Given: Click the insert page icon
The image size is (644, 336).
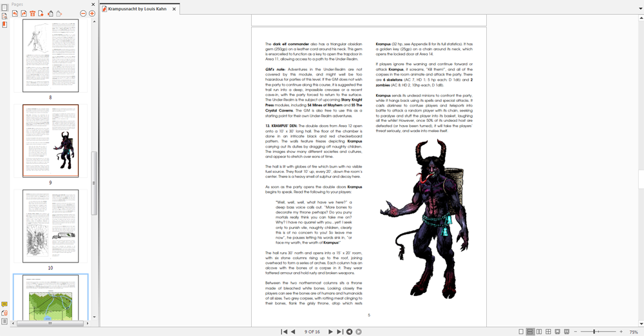Looking at the screenshot, I should coord(41,14).
